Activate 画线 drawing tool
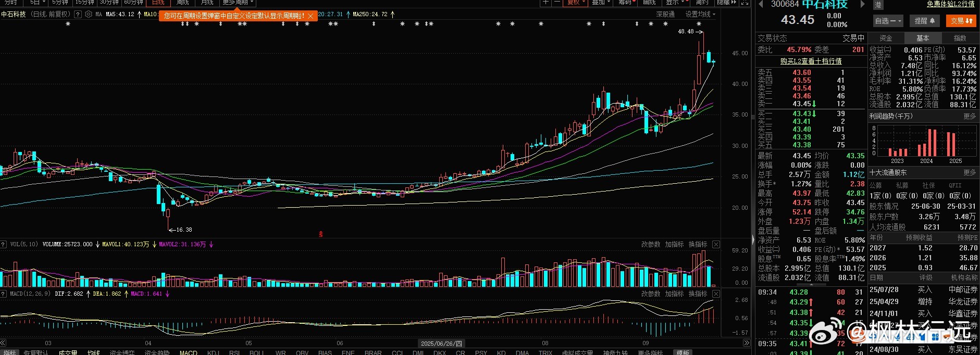The width and height of the screenshot is (980, 355). [x=649, y=3]
